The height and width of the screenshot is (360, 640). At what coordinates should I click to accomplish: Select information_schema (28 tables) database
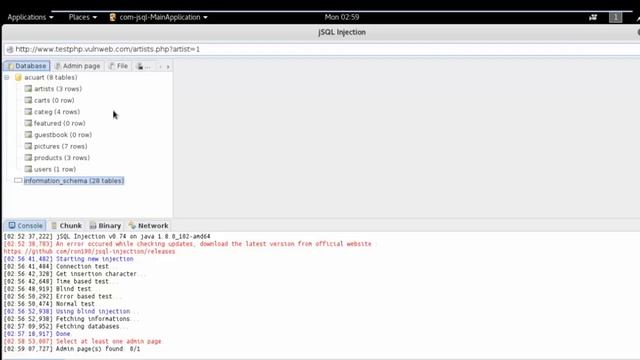click(x=74, y=180)
